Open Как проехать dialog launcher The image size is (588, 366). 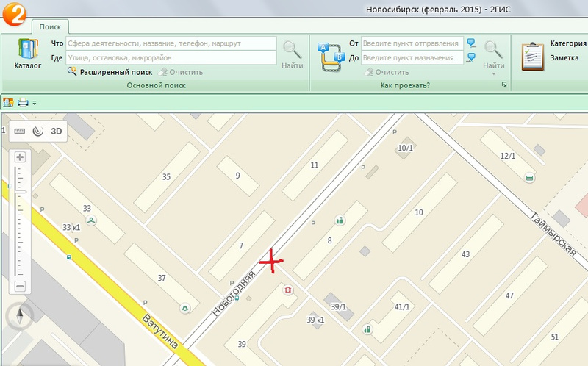coord(504,85)
